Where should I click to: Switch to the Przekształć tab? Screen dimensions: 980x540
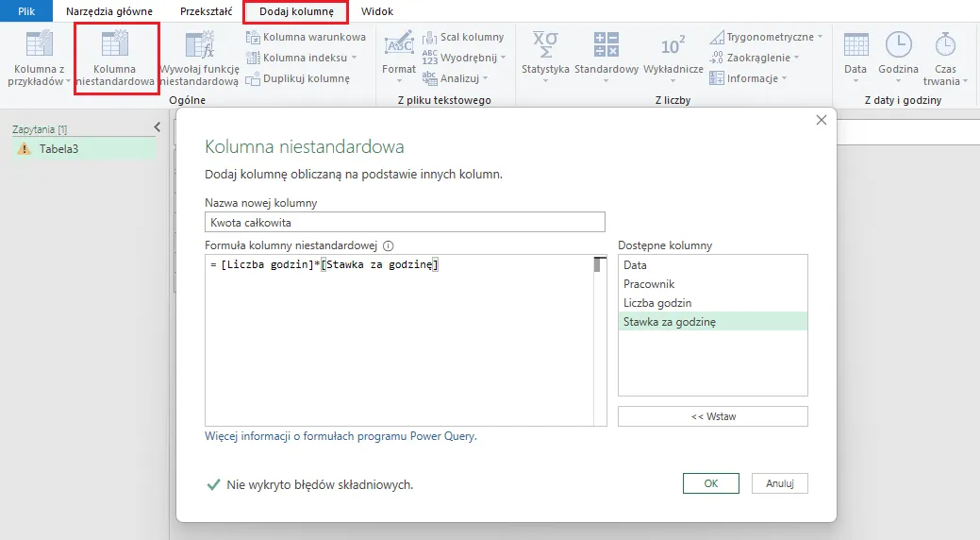(x=206, y=11)
